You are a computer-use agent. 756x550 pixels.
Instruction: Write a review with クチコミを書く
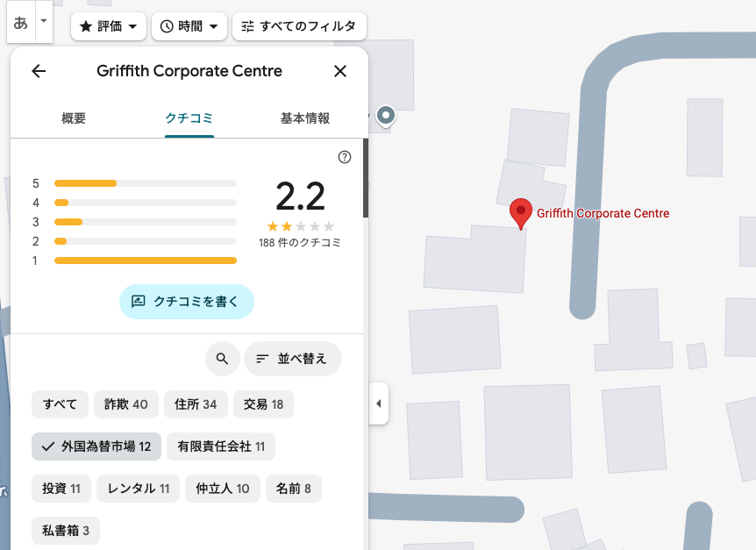[187, 302]
